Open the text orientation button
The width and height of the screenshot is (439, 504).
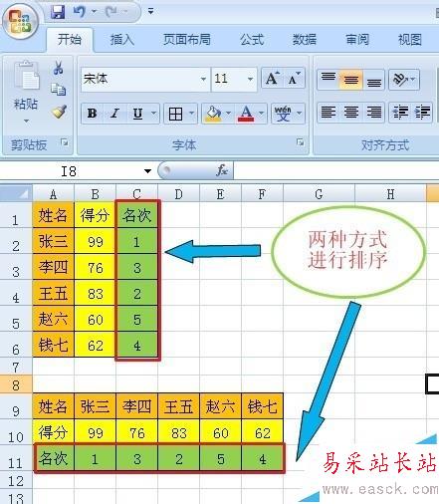[404, 80]
